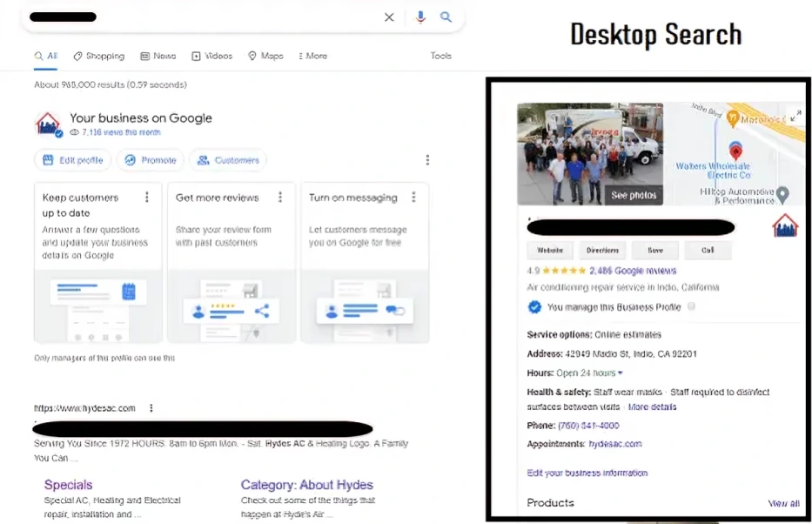
Task: Click the https://www.hydesac.com result URL
Action: [x=85, y=408]
